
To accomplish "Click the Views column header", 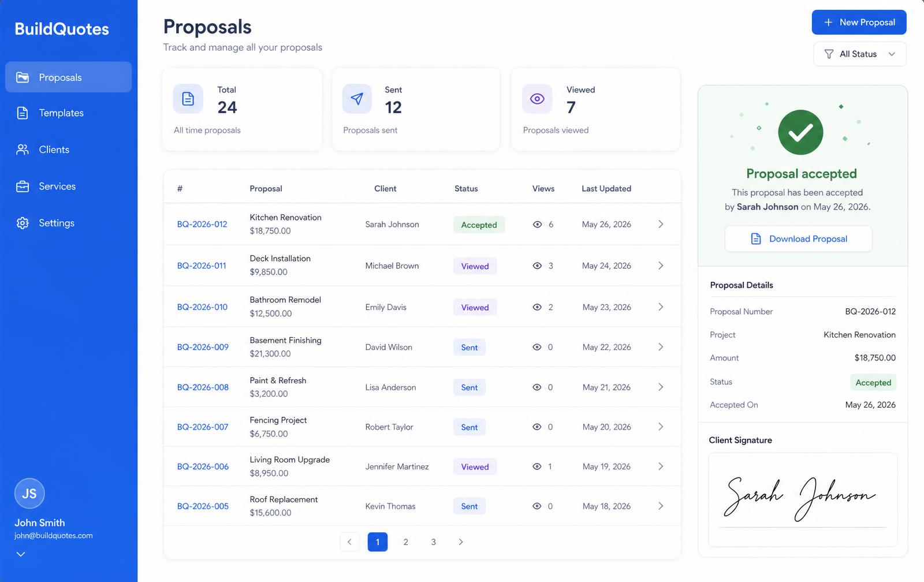I will point(543,189).
